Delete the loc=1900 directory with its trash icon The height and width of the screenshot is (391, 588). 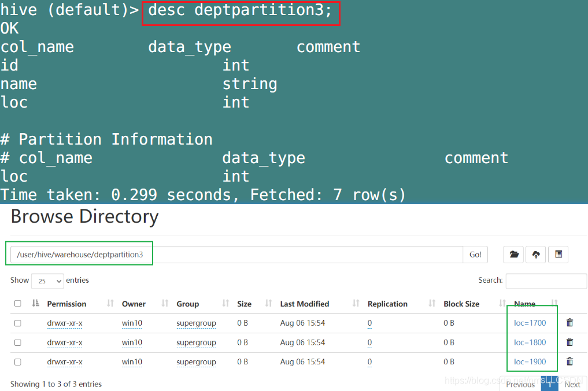pos(569,362)
